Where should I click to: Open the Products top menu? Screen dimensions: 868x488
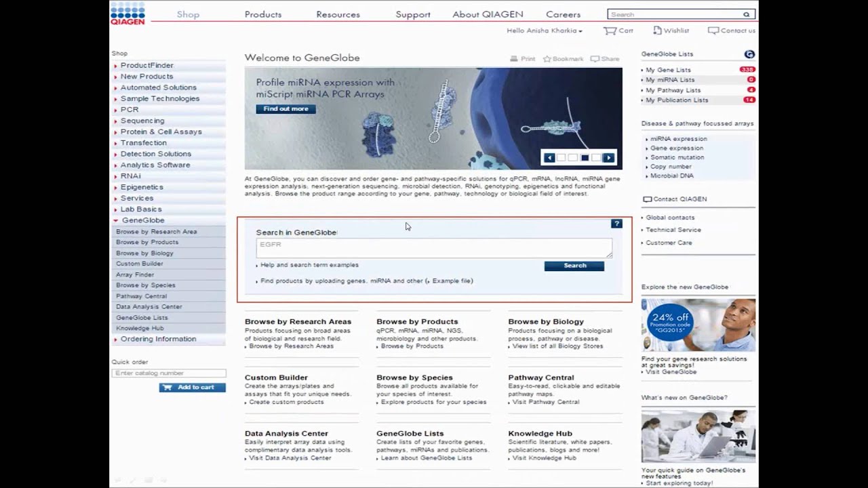pos(263,14)
